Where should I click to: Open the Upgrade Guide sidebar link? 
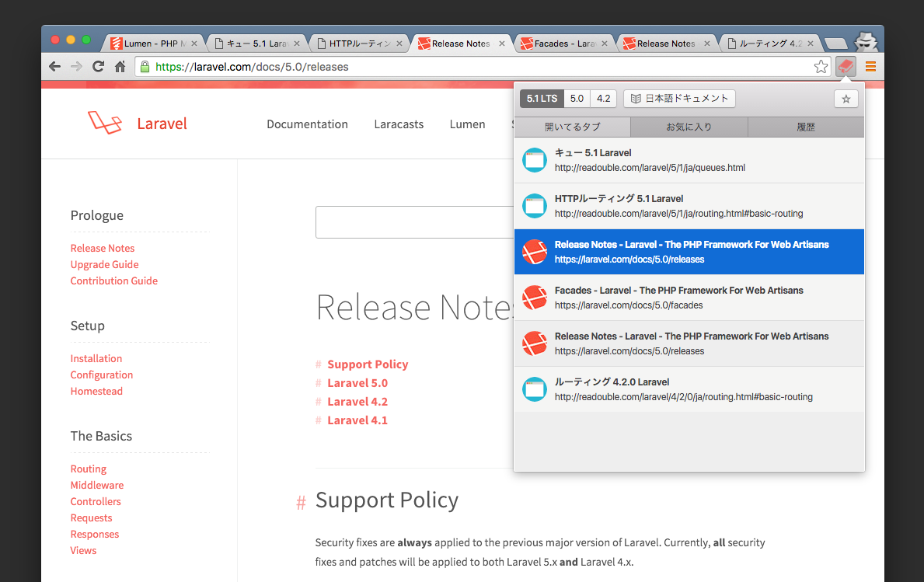coord(104,264)
